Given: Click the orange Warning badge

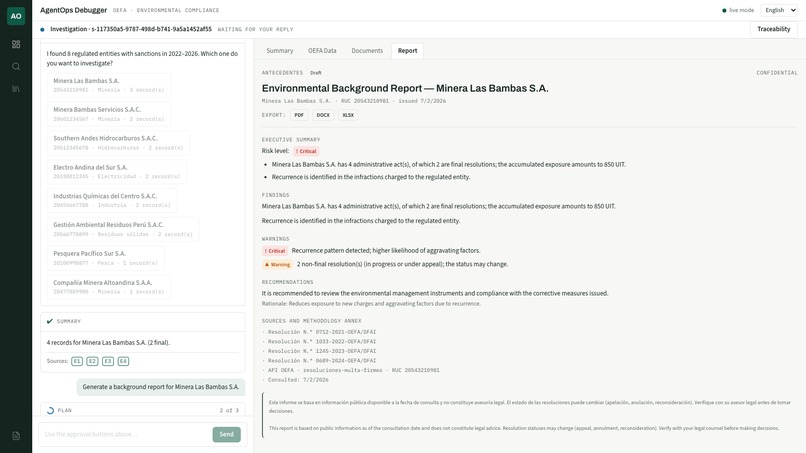Looking at the screenshot, I should pos(278,264).
